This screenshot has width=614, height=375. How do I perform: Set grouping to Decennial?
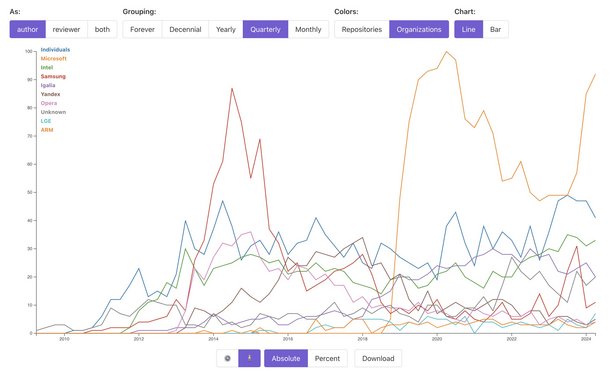[x=185, y=29]
